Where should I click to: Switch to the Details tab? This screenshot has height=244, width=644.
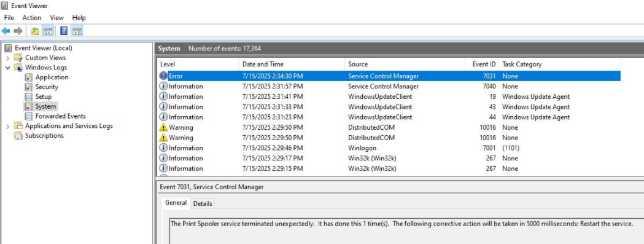[x=203, y=203]
